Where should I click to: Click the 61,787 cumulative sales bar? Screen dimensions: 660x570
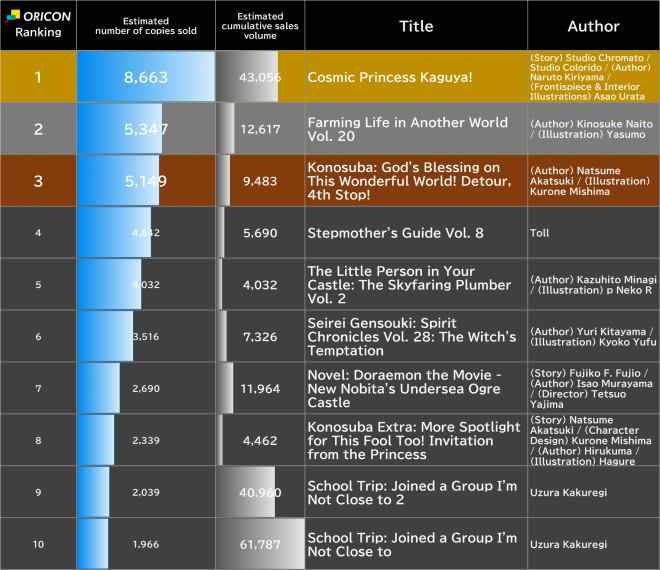click(x=262, y=544)
